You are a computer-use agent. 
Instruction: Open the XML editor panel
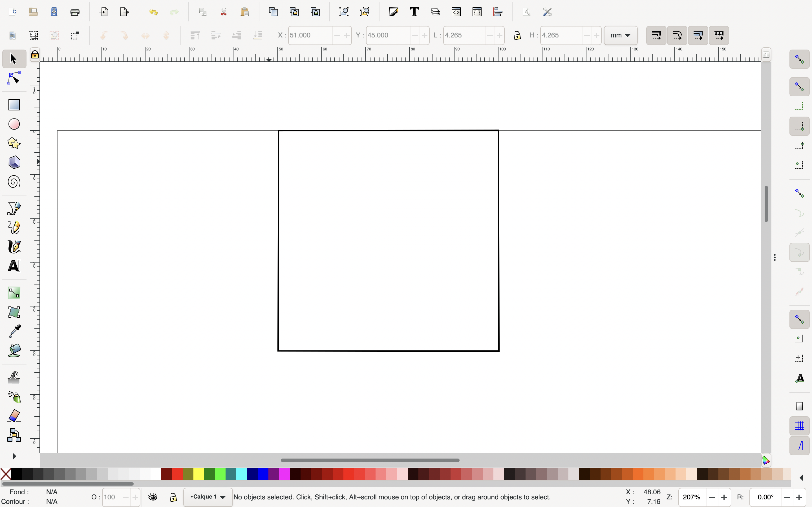coord(456,12)
